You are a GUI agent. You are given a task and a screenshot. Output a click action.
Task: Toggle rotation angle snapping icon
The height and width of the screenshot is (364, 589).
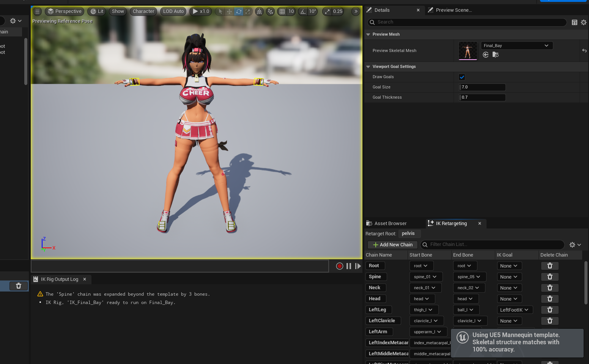pos(303,11)
